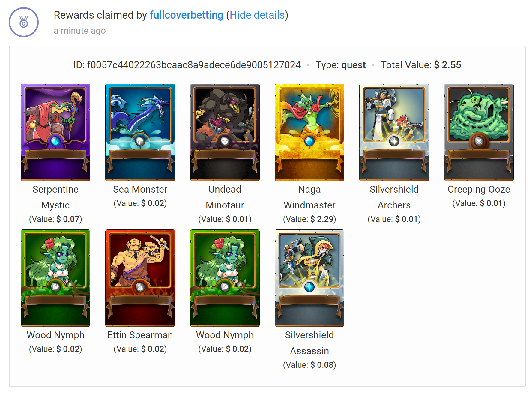
Task: Click the Creeping Ooze name label
Action: click(479, 189)
